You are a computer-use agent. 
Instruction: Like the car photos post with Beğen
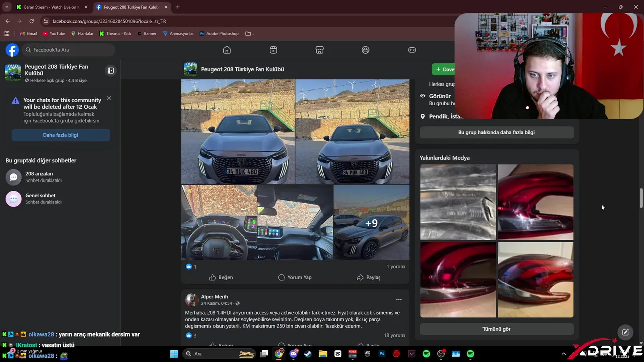(x=221, y=277)
